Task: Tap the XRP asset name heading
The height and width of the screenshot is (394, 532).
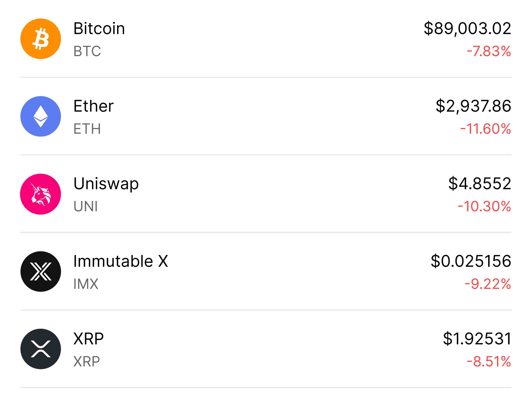Action: pos(88,339)
